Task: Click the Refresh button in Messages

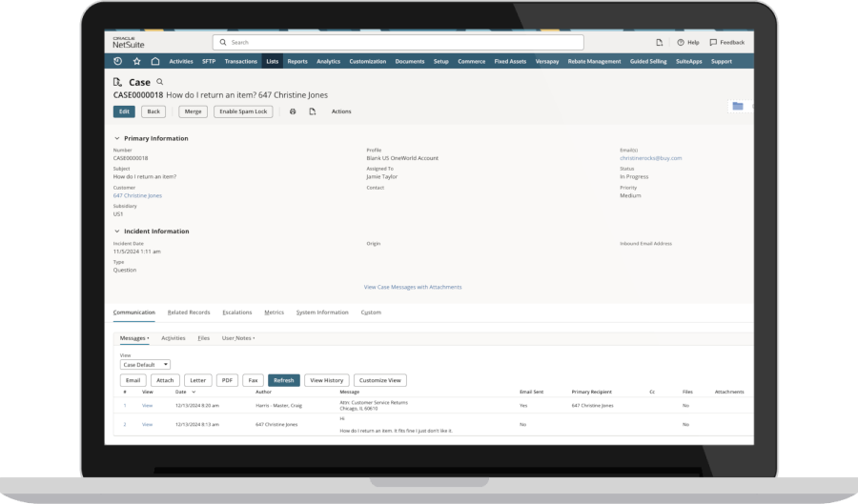Action: coord(283,380)
